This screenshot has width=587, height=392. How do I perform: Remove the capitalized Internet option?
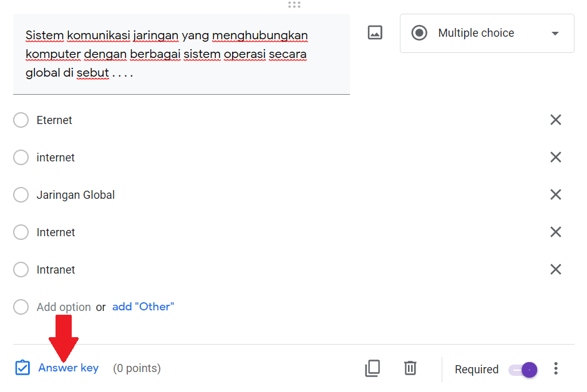(x=556, y=232)
